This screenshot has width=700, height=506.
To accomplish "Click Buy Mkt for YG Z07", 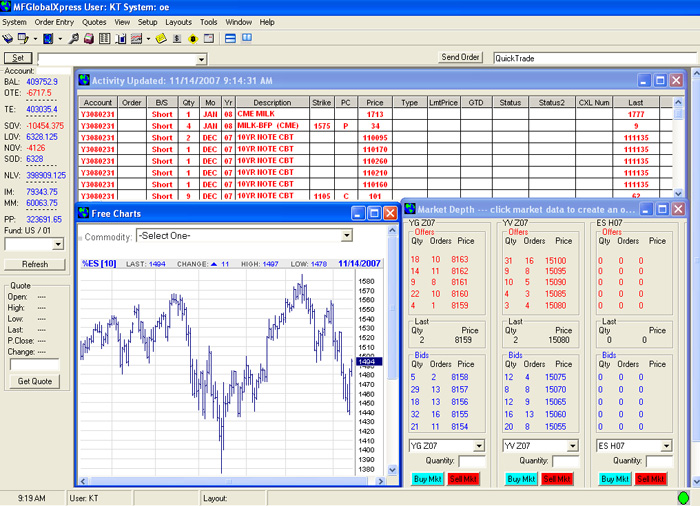I will point(427,479).
